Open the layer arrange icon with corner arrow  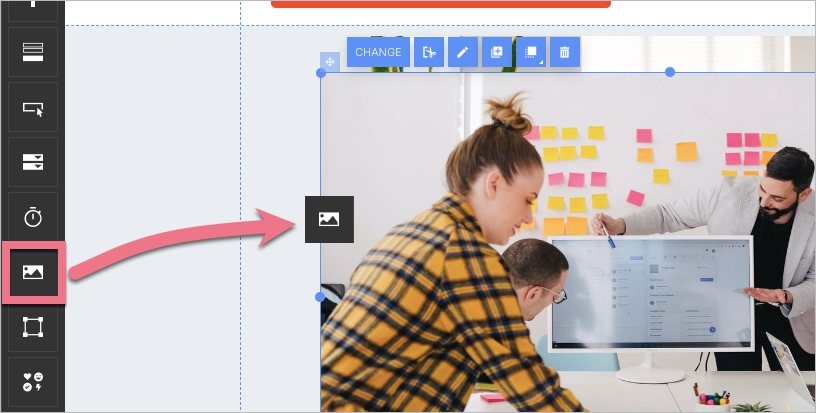click(x=531, y=52)
